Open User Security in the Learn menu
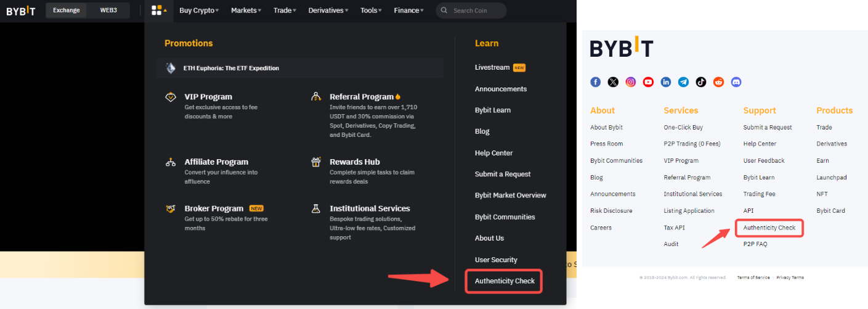868x309 pixels. click(496, 260)
